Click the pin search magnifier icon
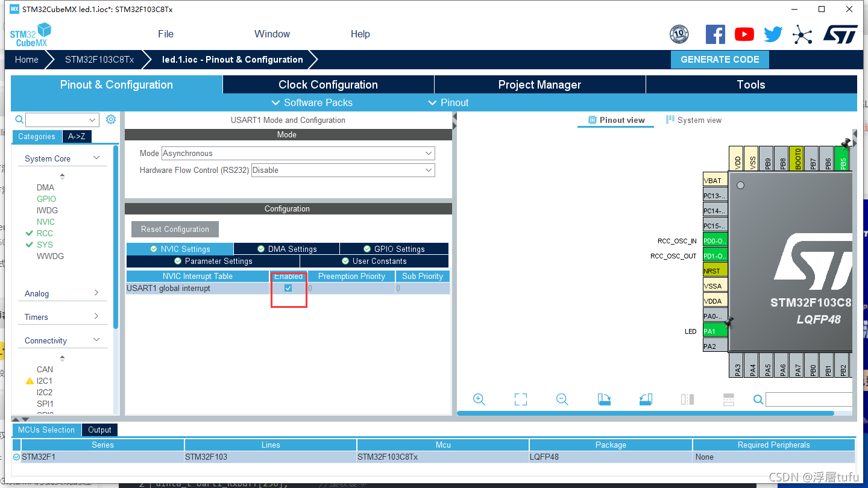The image size is (868, 488). coord(758,399)
